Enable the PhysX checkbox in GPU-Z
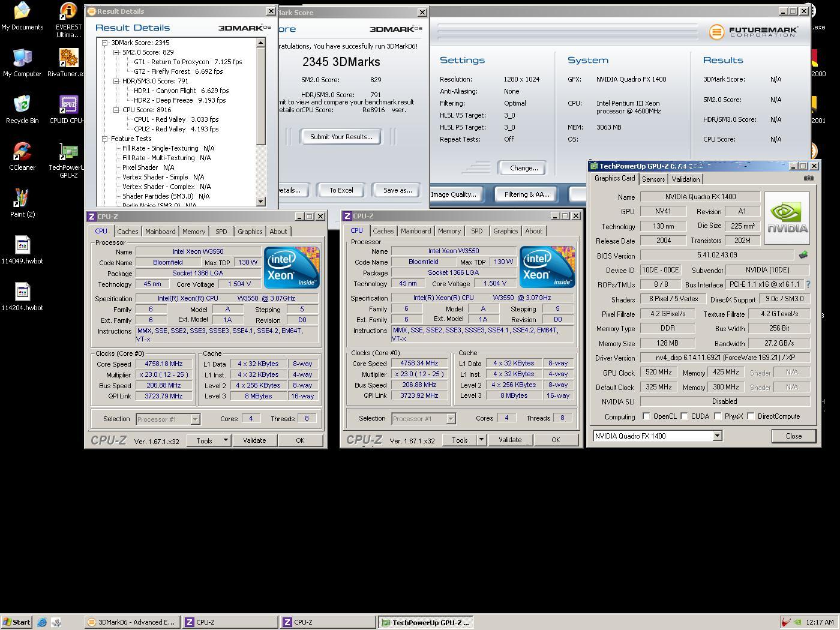Screen dimensions: 840x630 pyautogui.click(x=718, y=416)
